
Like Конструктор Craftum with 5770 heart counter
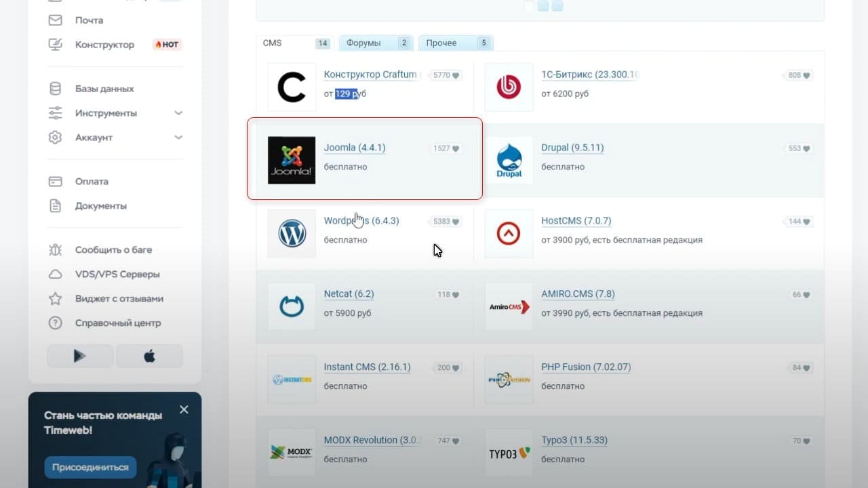(446, 75)
